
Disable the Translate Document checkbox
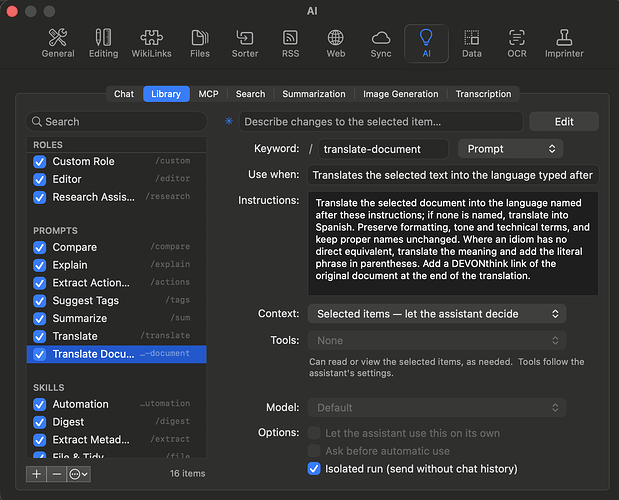pyautogui.click(x=39, y=354)
